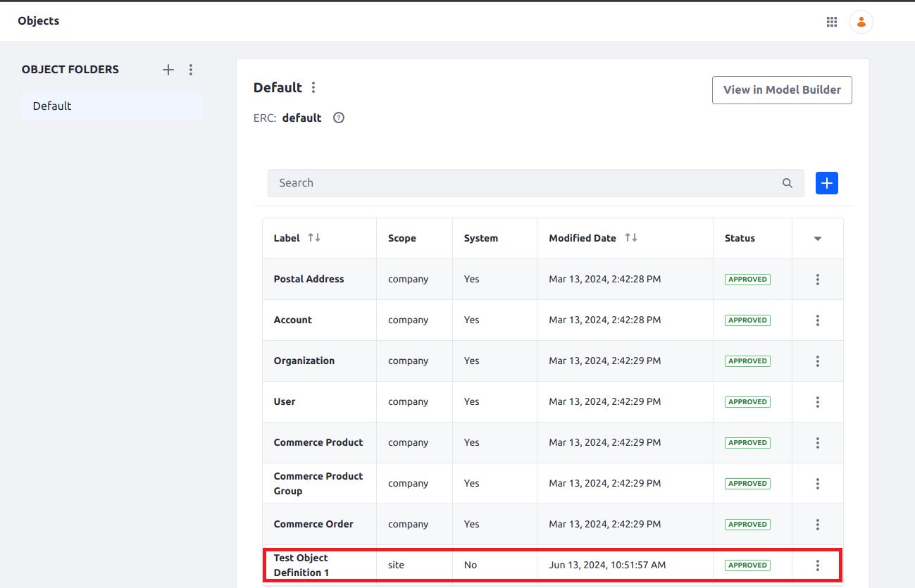
Task: Open table column filter dropdown caret
Action: pyautogui.click(x=818, y=239)
